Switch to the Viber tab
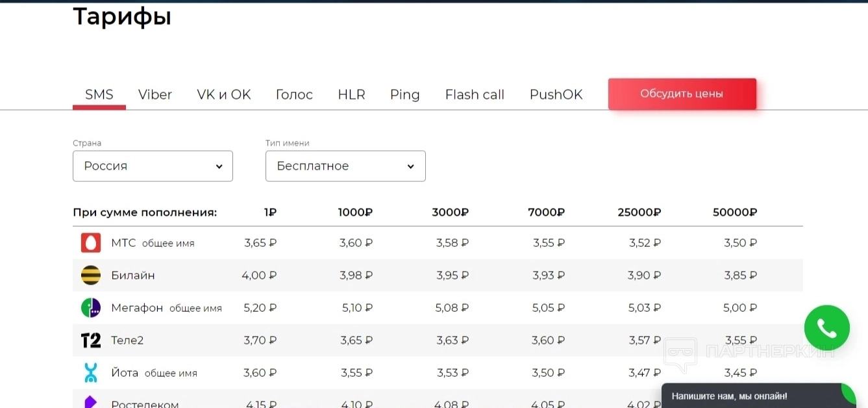Screen dimensions: 868x408 click(155, 95)
